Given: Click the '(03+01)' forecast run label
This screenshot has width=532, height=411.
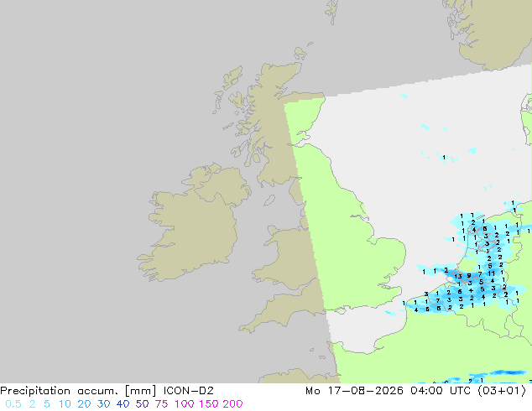Looking at the screenshot, I should point(502,391).
